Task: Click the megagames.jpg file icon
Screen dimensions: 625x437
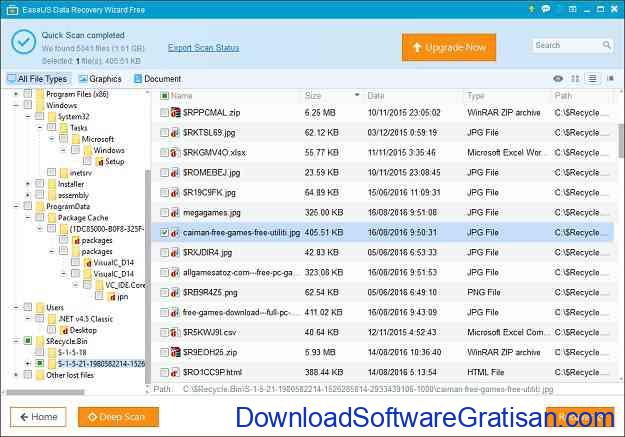Action: point(175,213)
